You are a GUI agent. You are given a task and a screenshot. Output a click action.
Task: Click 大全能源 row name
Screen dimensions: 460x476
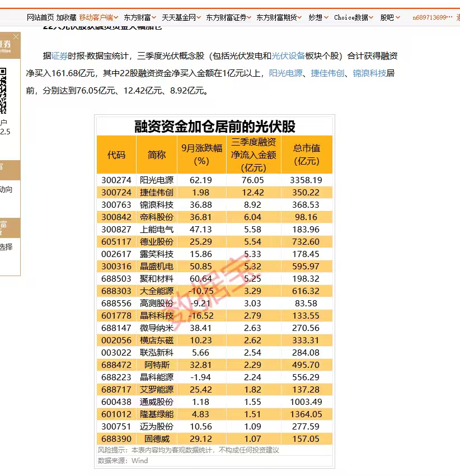coord(157,291)
